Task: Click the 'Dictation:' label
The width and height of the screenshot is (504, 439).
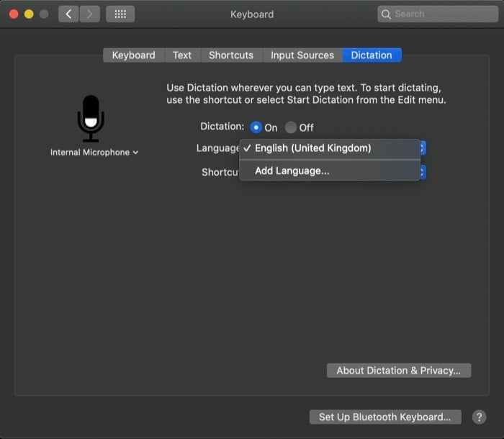Action: (x=222, y=127)
